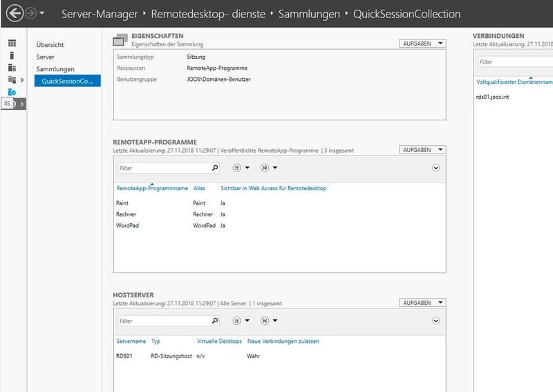
Task: Select the Remote Desktop Services sidebar icon
Action: pyautogui.click(x=12, y=92)
